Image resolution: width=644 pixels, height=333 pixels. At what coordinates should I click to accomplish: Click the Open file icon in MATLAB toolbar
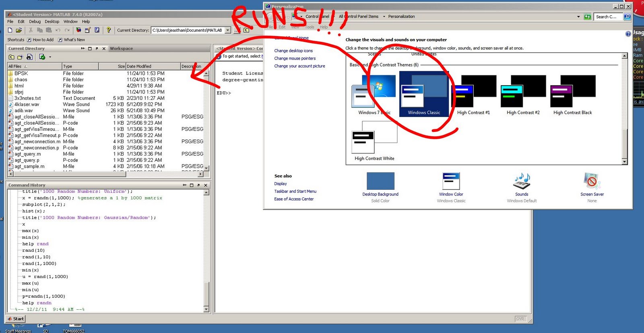click(x=19, y=30)
